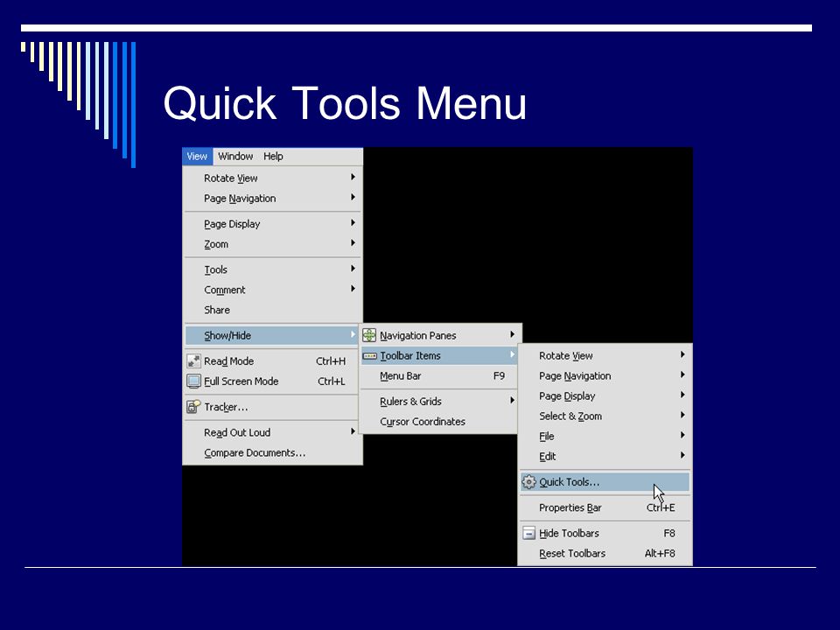This screenshot has width=840, height=630.
Task: Open Tracker… from View menu
Action: click(272, 407)
